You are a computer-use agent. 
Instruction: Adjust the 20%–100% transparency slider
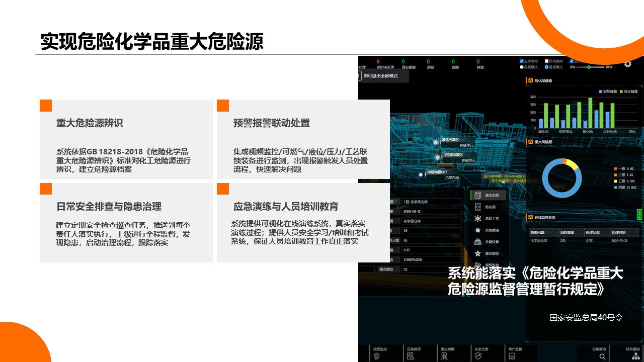591,67
